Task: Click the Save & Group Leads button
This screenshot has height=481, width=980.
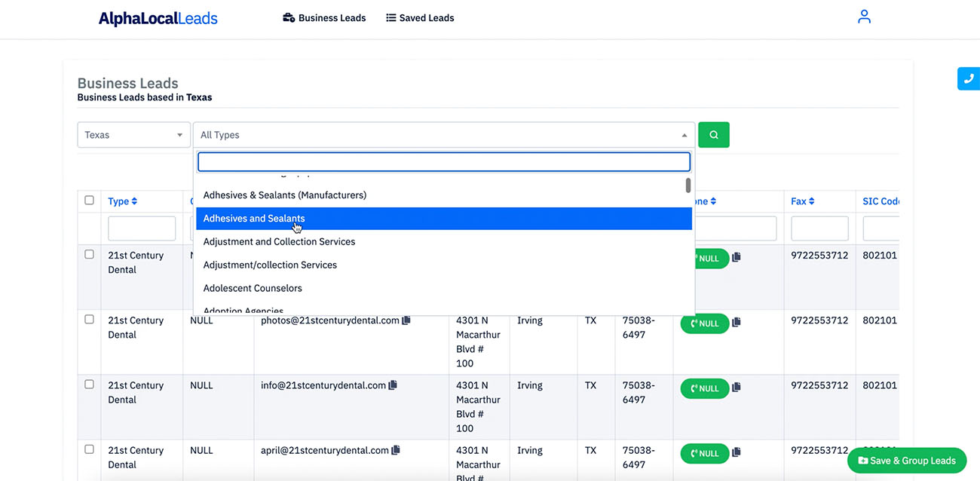Action: pos(907,461)
